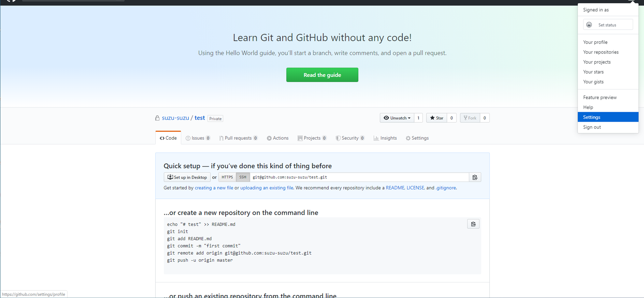Click the 'git init' command line
The height and width of the screenshot is (298, 644).
click(177, 232)
